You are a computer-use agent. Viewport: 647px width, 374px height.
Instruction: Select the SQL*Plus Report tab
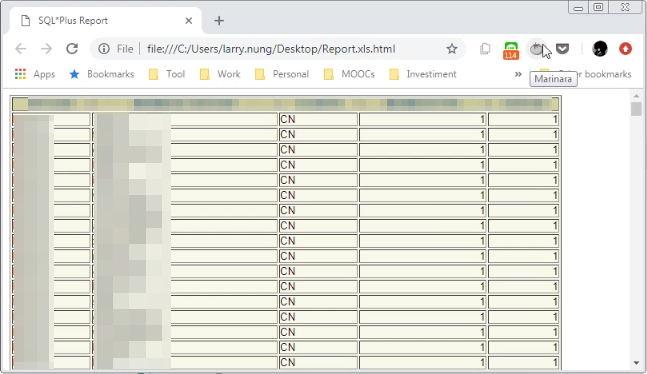(105, 21)
